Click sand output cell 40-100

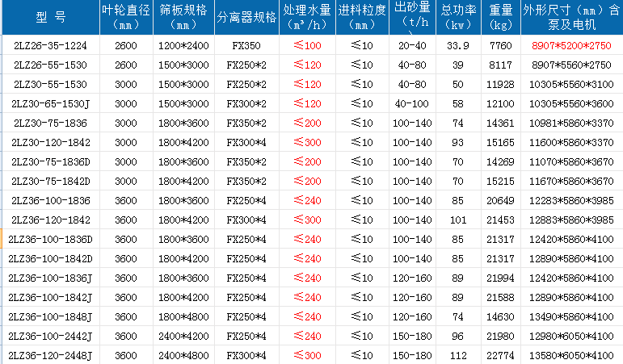tap(412, 103)
